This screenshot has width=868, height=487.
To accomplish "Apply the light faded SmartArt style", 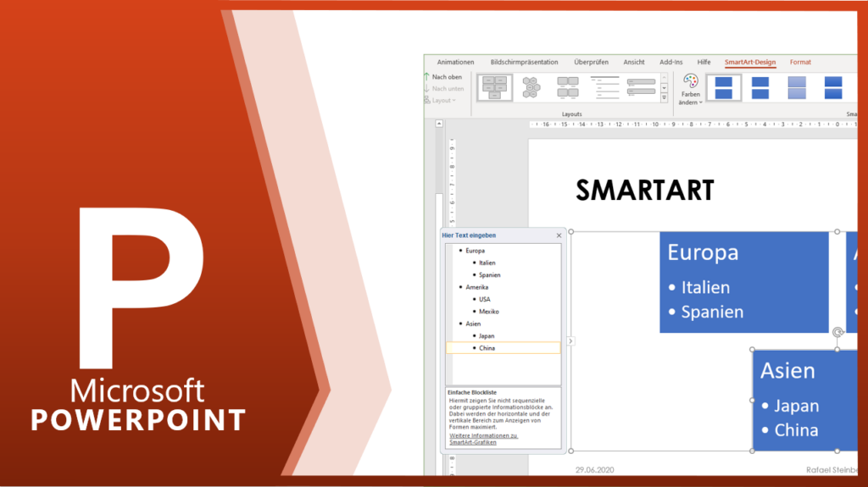I will (797, 87).
